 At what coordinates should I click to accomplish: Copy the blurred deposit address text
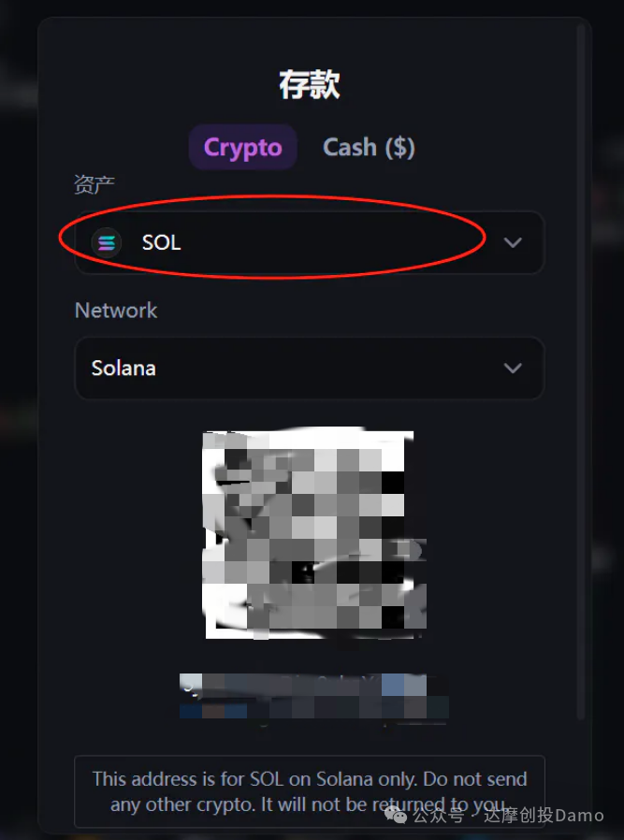[314, 697]
